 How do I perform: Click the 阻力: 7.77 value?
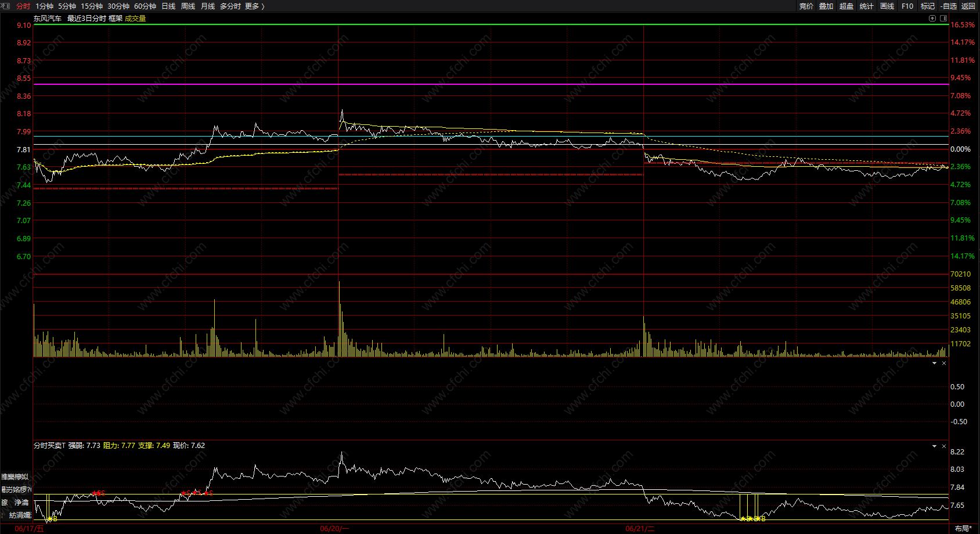click(119, 446)
